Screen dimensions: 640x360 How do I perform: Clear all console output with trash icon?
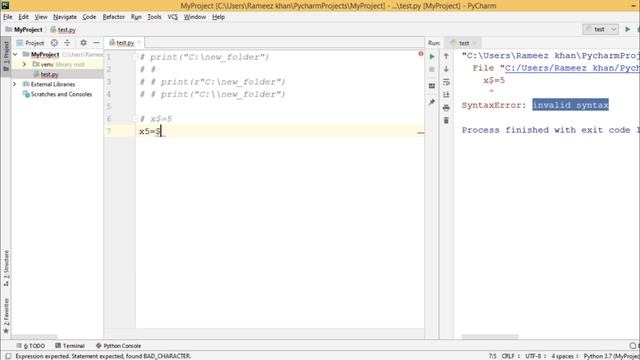pyautogui.click(x=446, y=120)
